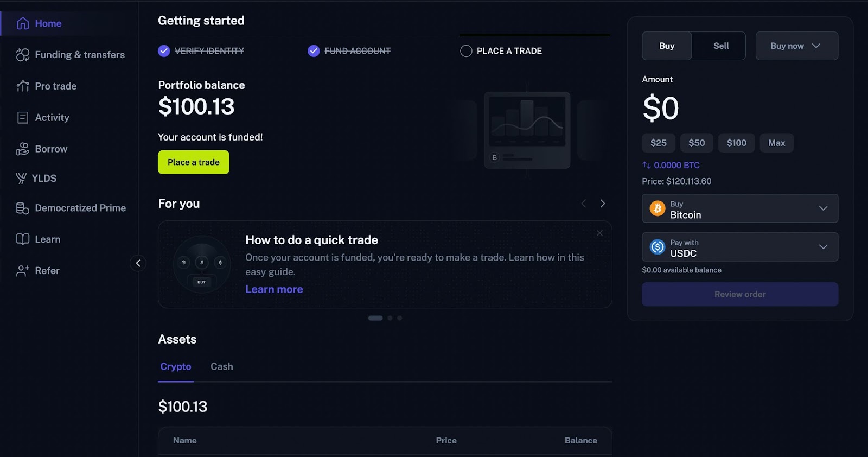The image size is (868, 457).
Task: Expand the Buy now order type dropdown
Action: pos(796,46)
